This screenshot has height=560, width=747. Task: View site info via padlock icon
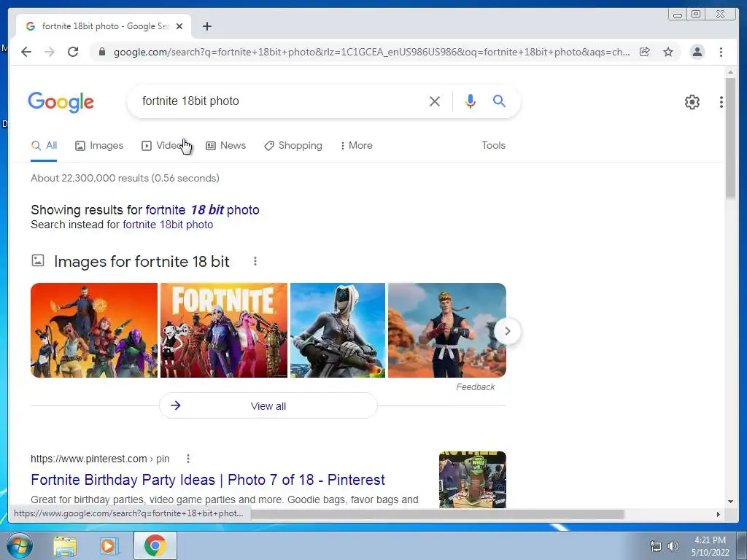tap(101, 52)
